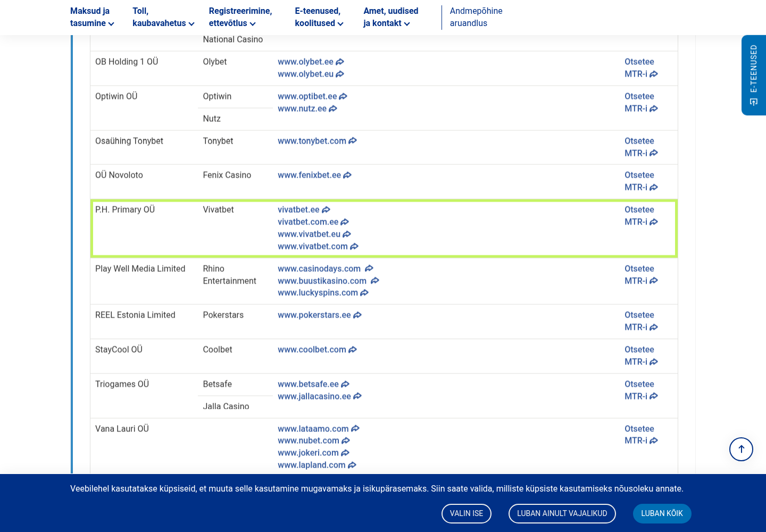Screen dimensions: 766x532
Task: Click the MTR-i arrow icon in Play Well Media row
Action: click(x=654, y=281)
